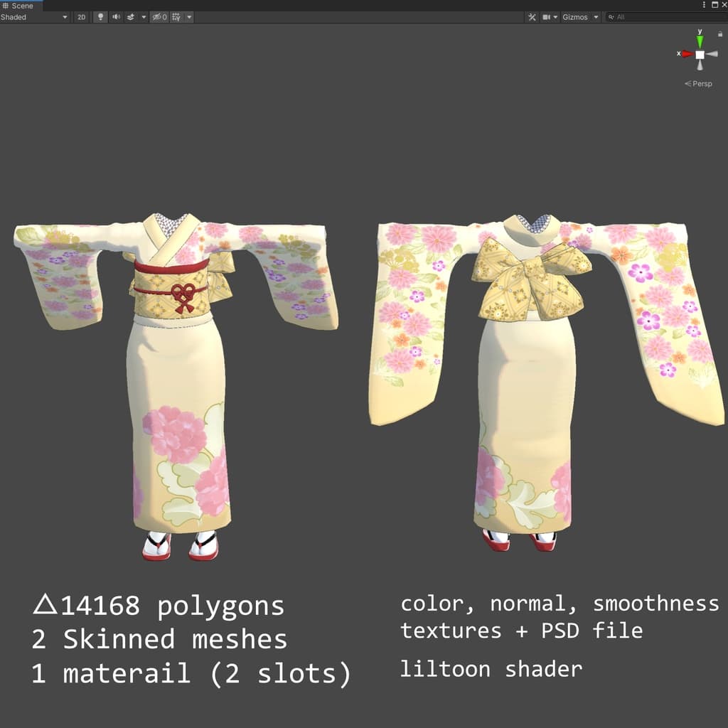The height and width of the screenshot is (728, 728).
Task: Toggle hidden objects visibility showing 0
Action: [159, 17]
